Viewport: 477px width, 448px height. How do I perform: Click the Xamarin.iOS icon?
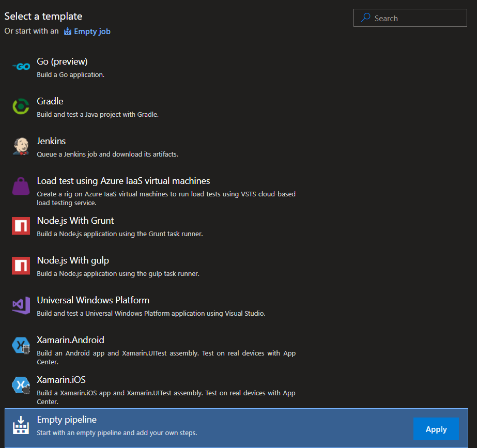tap(21, 385)
